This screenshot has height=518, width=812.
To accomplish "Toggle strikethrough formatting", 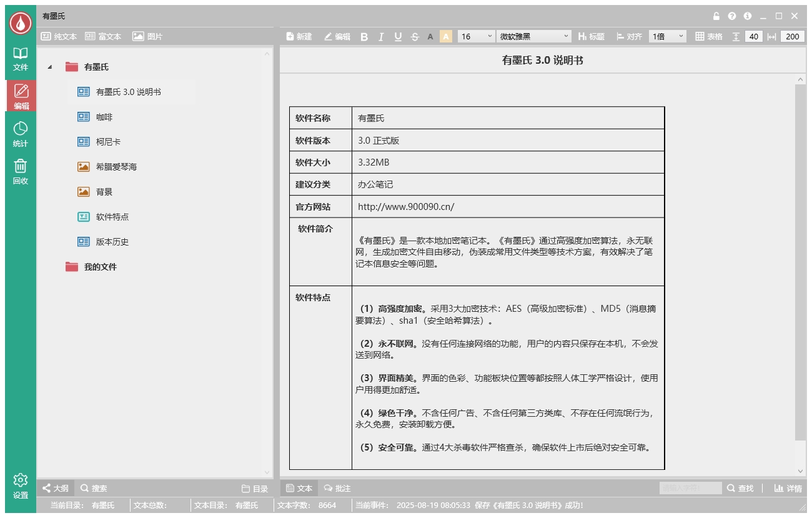I will [415, 37].
